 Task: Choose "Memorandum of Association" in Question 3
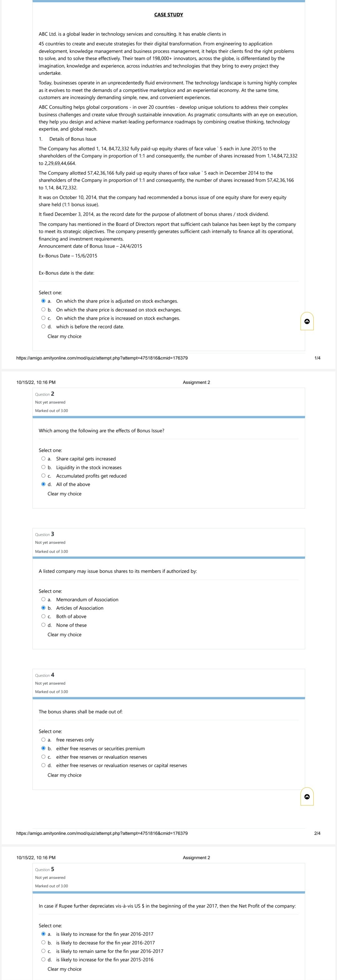tap(44, 599)
